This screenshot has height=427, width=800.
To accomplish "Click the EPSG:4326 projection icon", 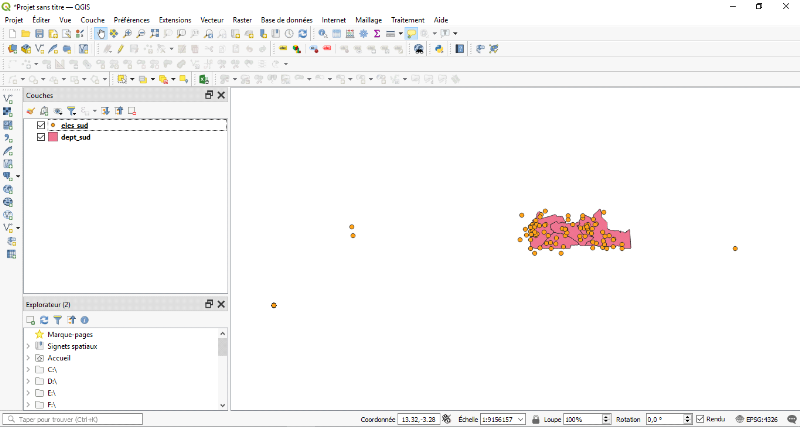I will click(x=741, y=419).
